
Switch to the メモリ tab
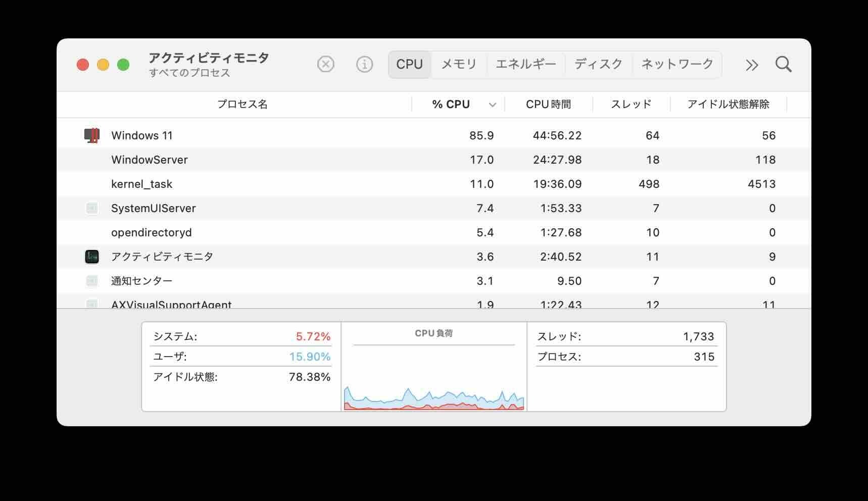(459, 64)
